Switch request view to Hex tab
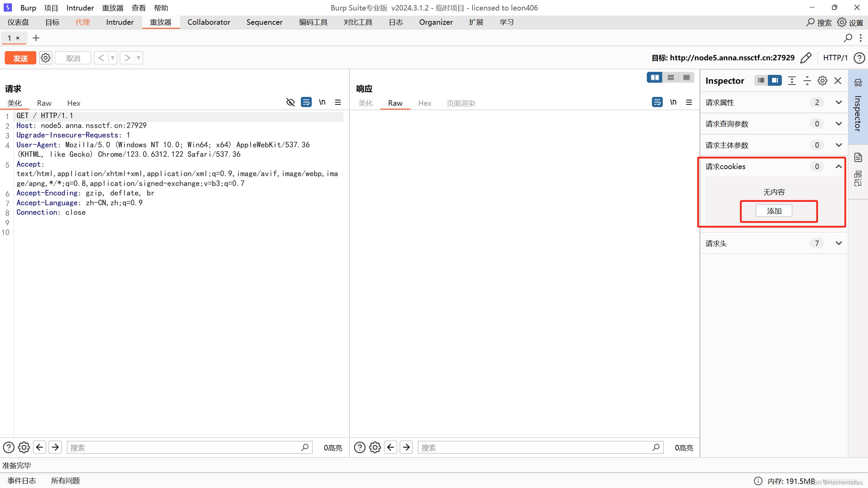868x488 pixels. click(74, 103)
